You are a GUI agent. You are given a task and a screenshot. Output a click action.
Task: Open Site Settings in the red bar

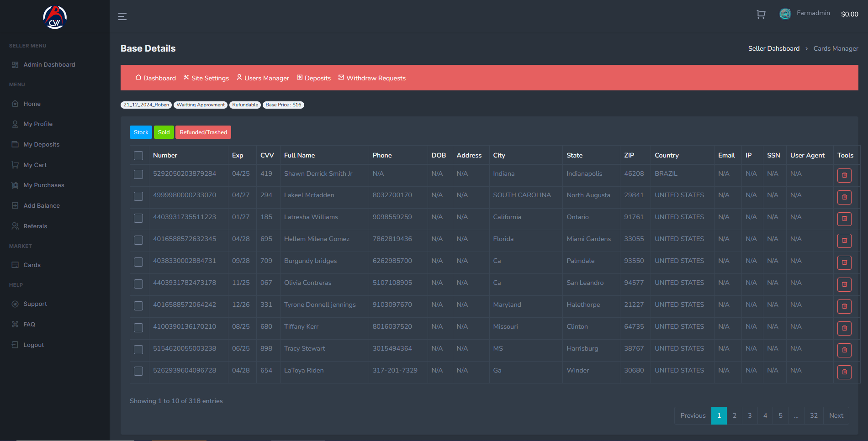pyautogui.click(x=206, y=78)
